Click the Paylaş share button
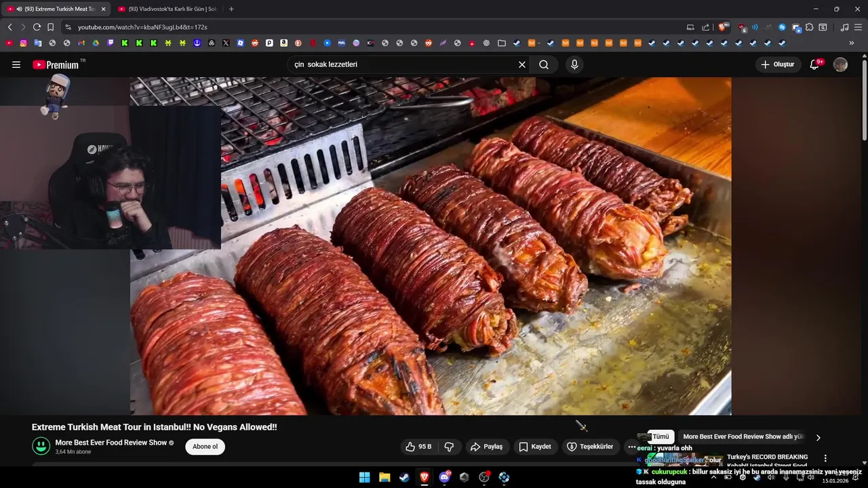The image size is (868, 488). click(487, 447)
